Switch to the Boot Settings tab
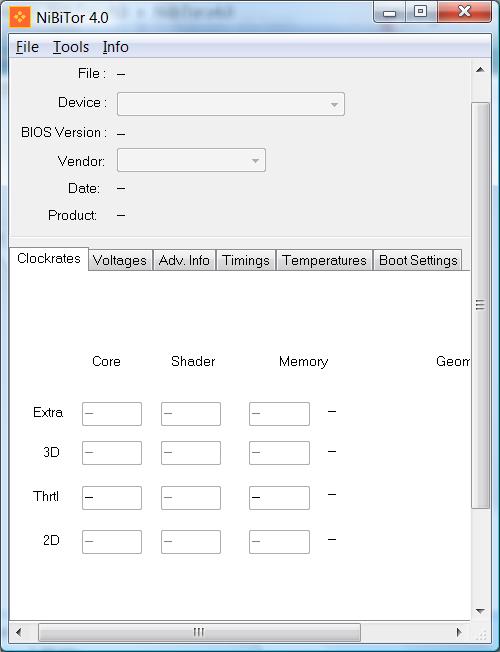This screenshot has height=652, width=500. [418, 260]
